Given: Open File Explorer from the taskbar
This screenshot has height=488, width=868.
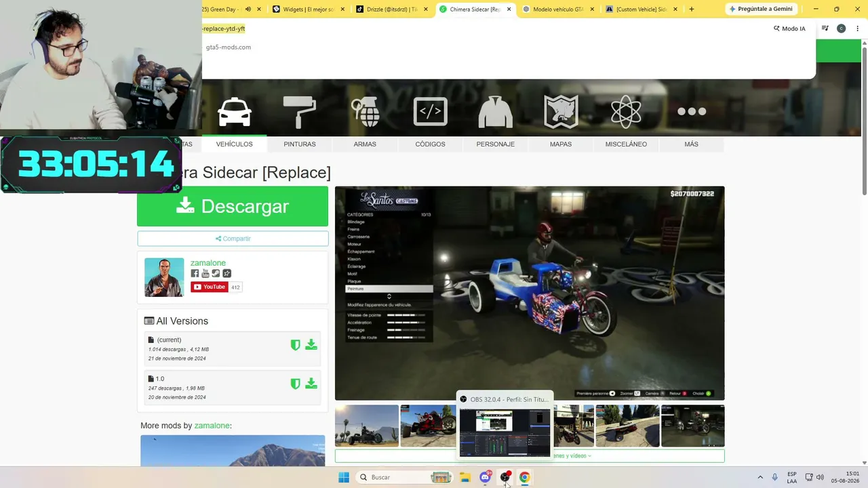Looking at the screenshot, I should [465, 477].
